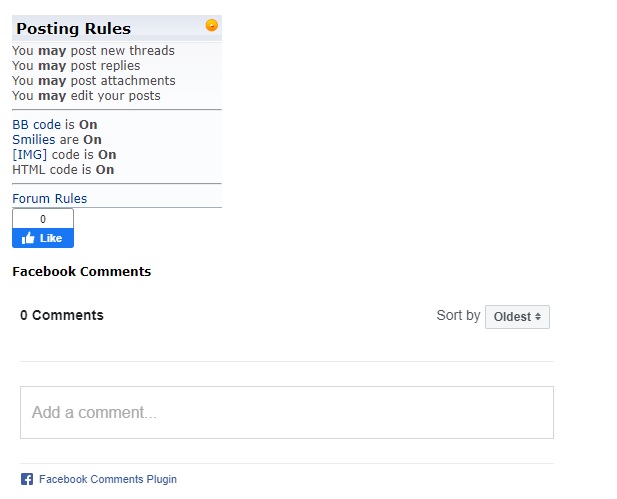Screen dimensions: 617x499
Task: Click the 'You may edit your posts' line
Action: coord(86,96)
